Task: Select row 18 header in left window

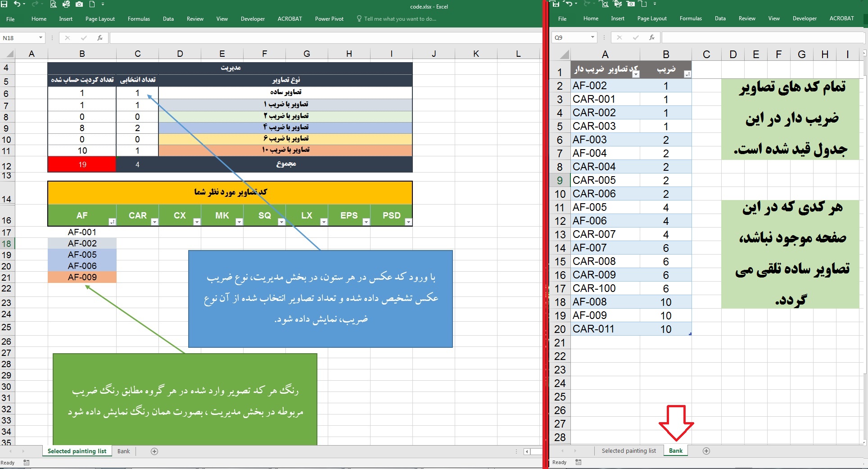Action: tap(7, 244)
